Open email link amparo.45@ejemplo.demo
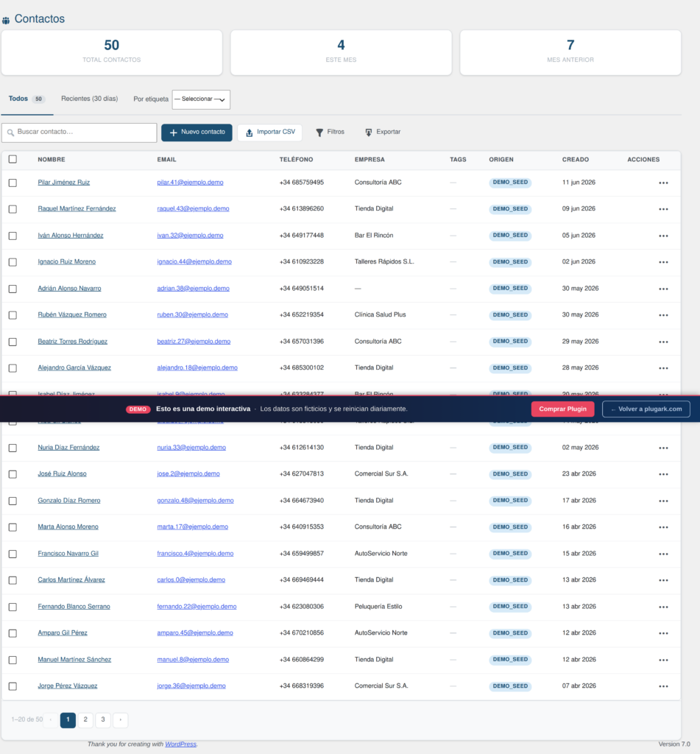The height and width of the screenshot is (754, 700). tap(195, 633)
